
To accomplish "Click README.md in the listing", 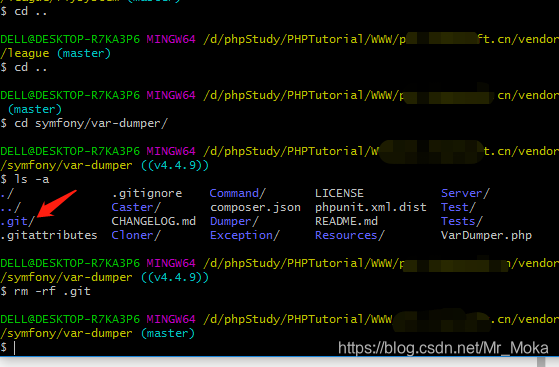I will [346, 221].
